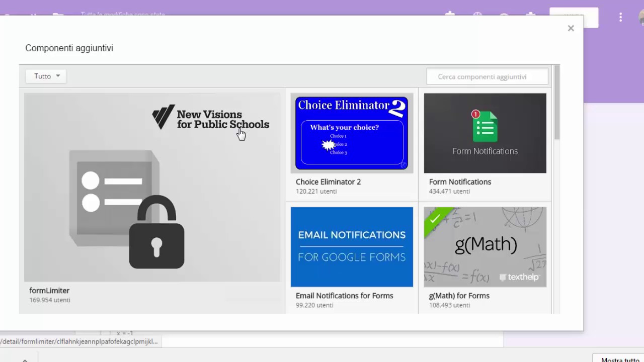
Task: Open the Choice Eliminator 2 blue thumbnail
Action: 352,133
